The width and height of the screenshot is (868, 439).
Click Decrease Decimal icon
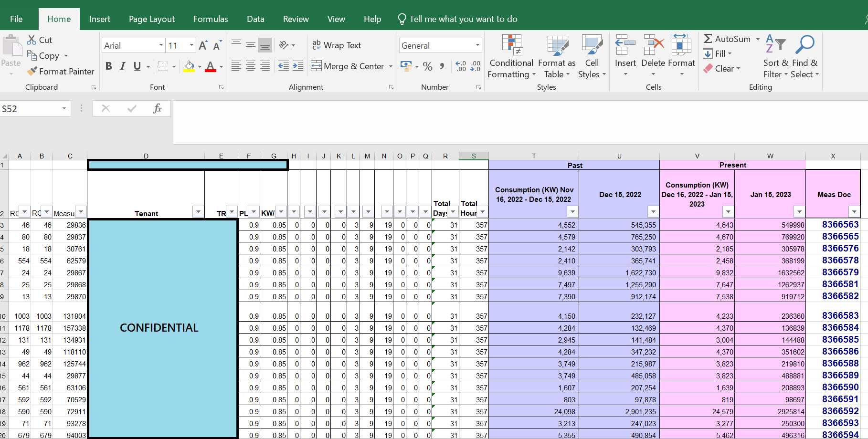point(476,66)
